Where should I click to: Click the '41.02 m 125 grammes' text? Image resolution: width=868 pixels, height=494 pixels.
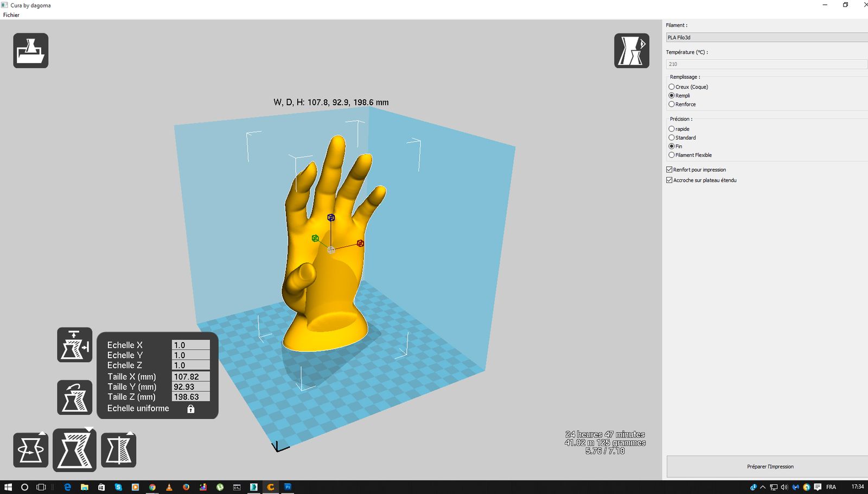[605, 442]
